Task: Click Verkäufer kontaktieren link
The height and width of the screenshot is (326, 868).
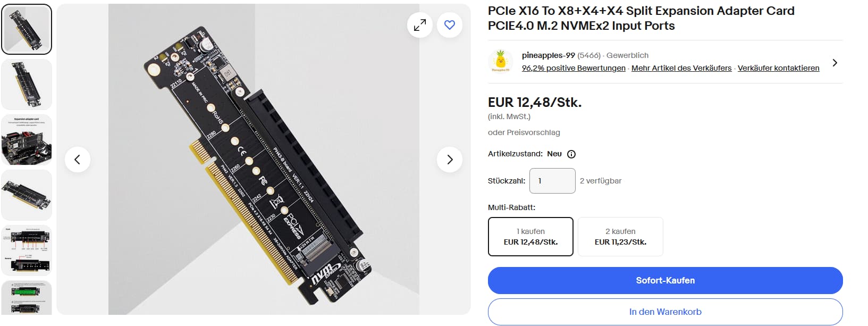Action: [779, 68]
